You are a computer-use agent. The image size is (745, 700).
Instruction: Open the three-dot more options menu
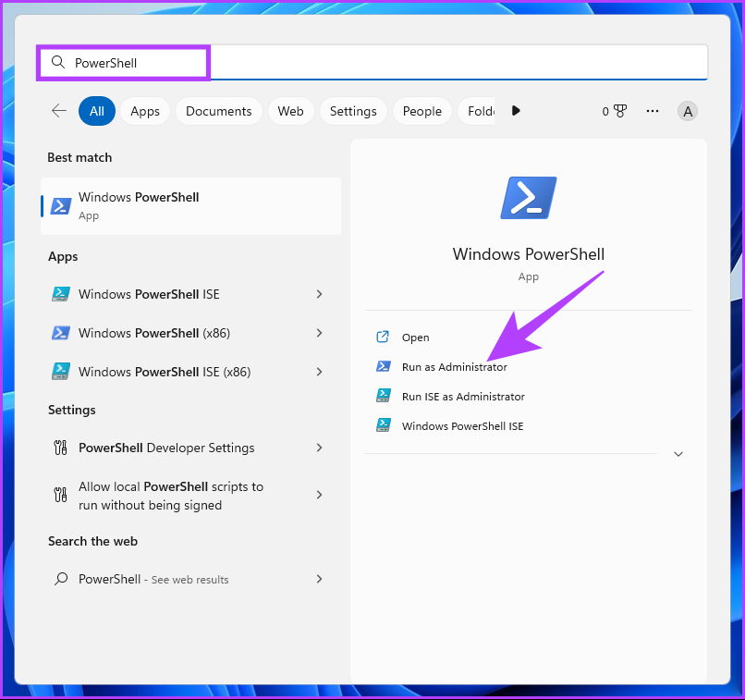653,111
